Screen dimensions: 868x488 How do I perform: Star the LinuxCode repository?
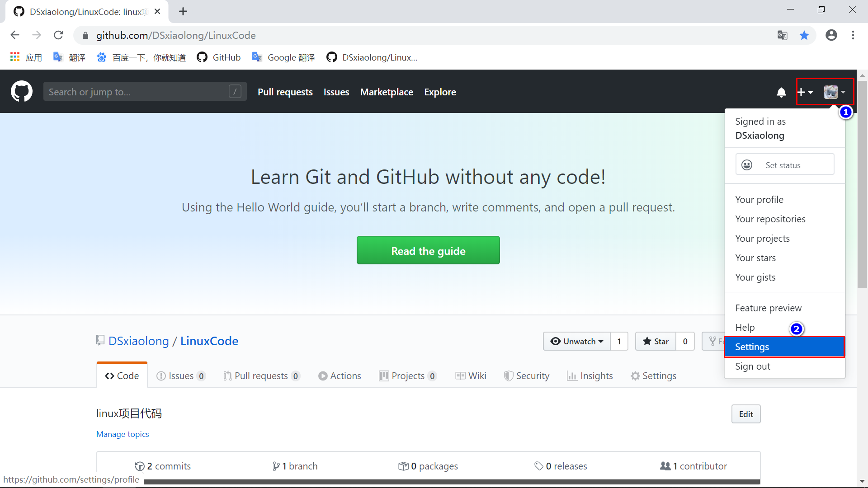click(656, 341)
